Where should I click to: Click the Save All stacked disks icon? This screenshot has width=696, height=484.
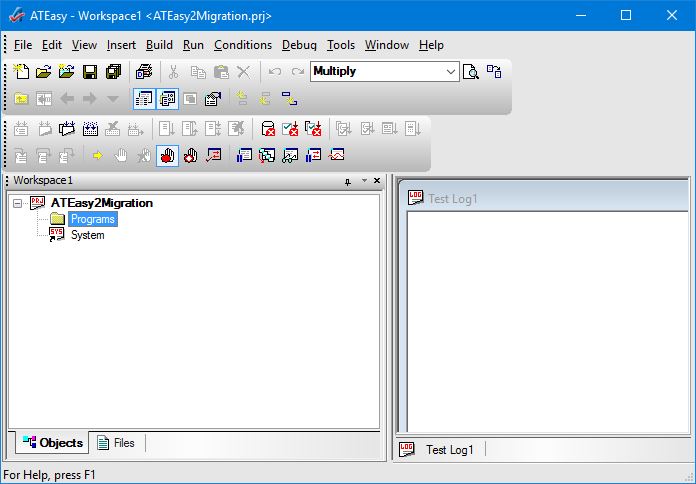point(113,71)
